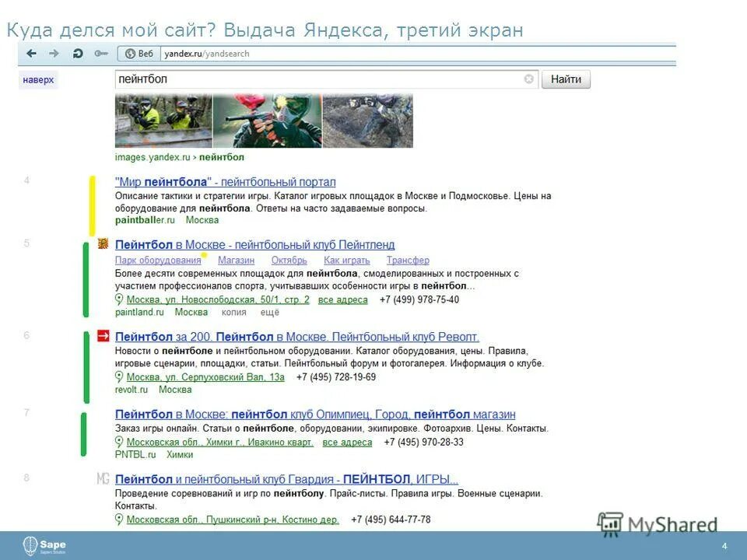Click все адреса under Олимпиец result
747x560 pixels.
tap(347, 442)
